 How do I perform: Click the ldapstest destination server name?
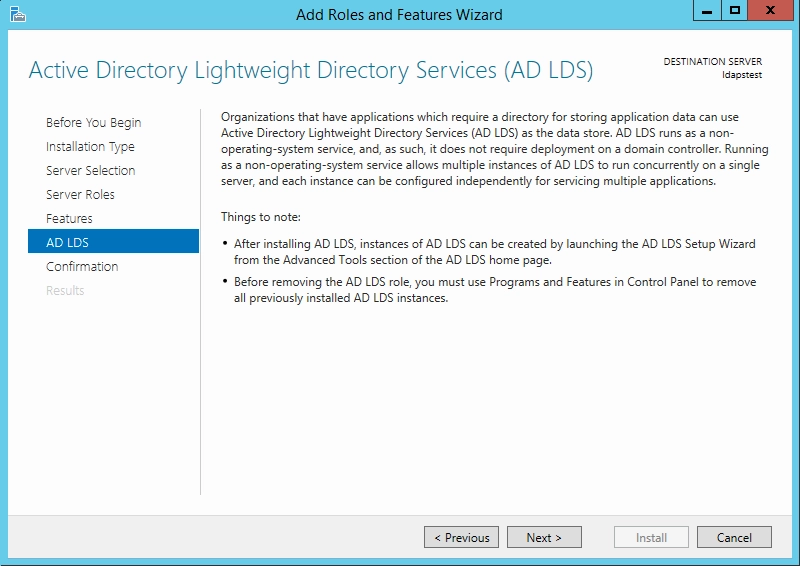coord(742,75)
